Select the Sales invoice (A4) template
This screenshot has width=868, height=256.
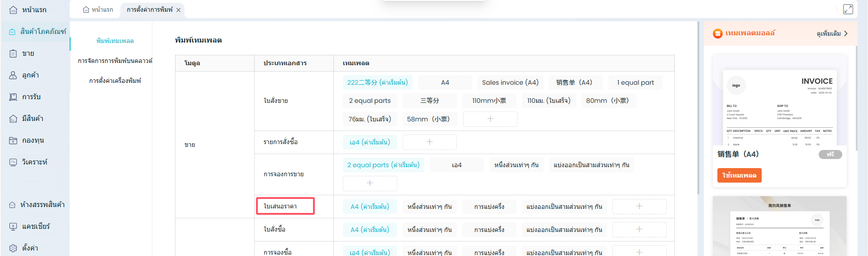510,82
